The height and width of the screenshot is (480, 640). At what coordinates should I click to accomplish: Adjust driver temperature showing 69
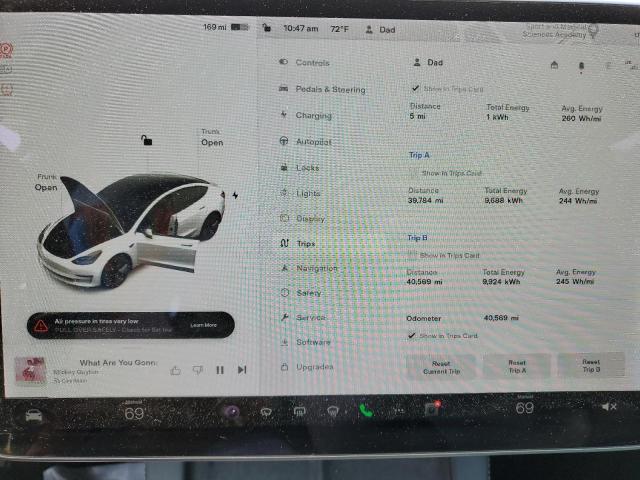tap(134, 413)
